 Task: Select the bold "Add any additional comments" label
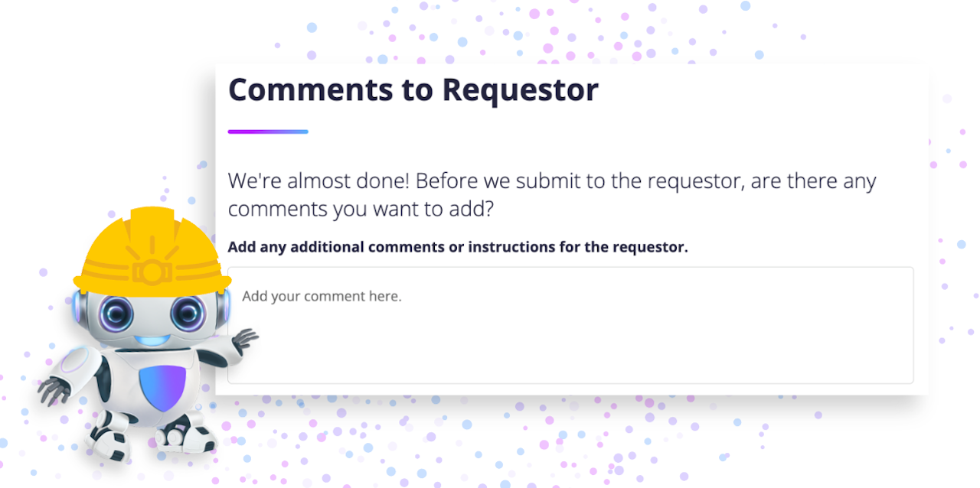click(458, 247)
